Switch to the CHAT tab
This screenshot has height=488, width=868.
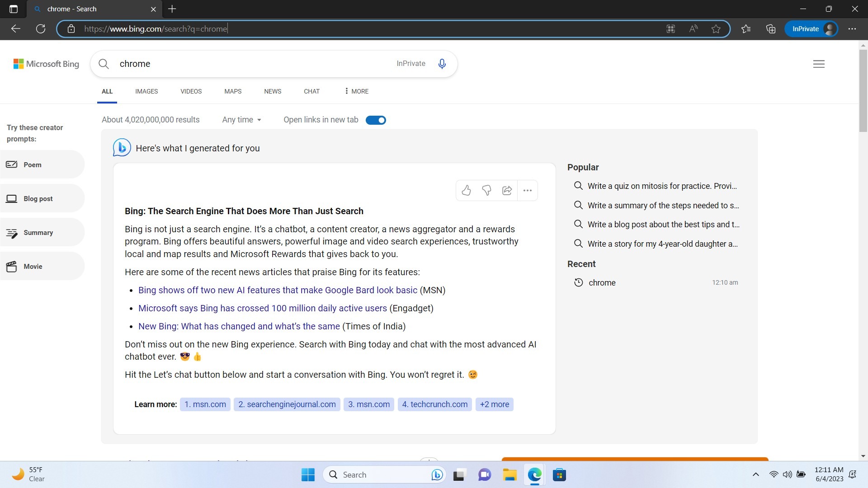311,91
